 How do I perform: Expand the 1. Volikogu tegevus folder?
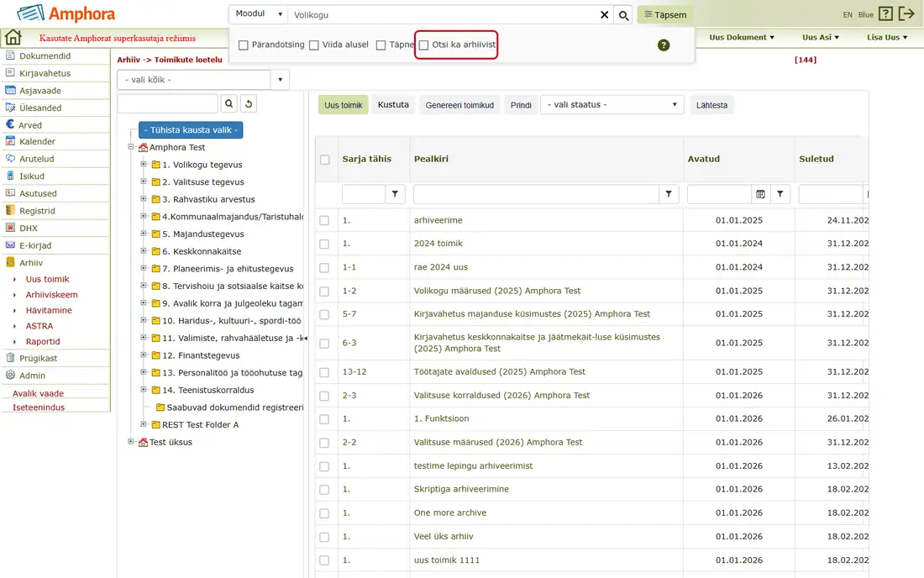coord(143,165)
